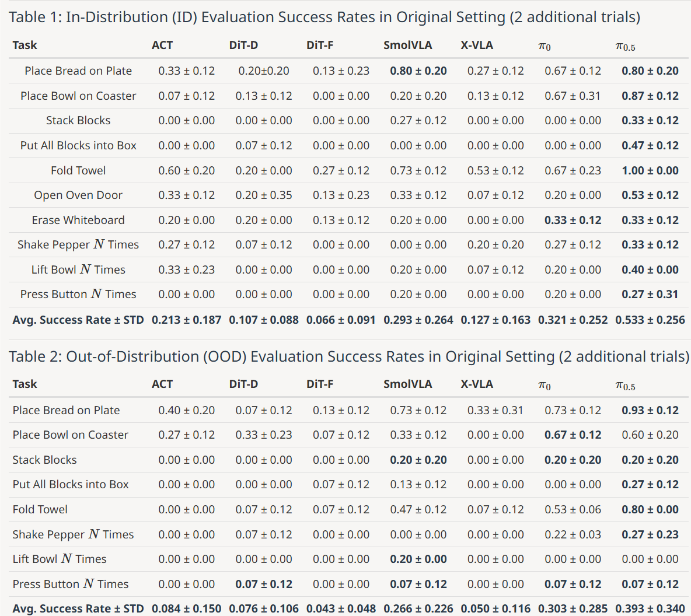Select DiT-D header in Table 2
The width and height of the screenshot is (691, 616).
coord(243,384)
